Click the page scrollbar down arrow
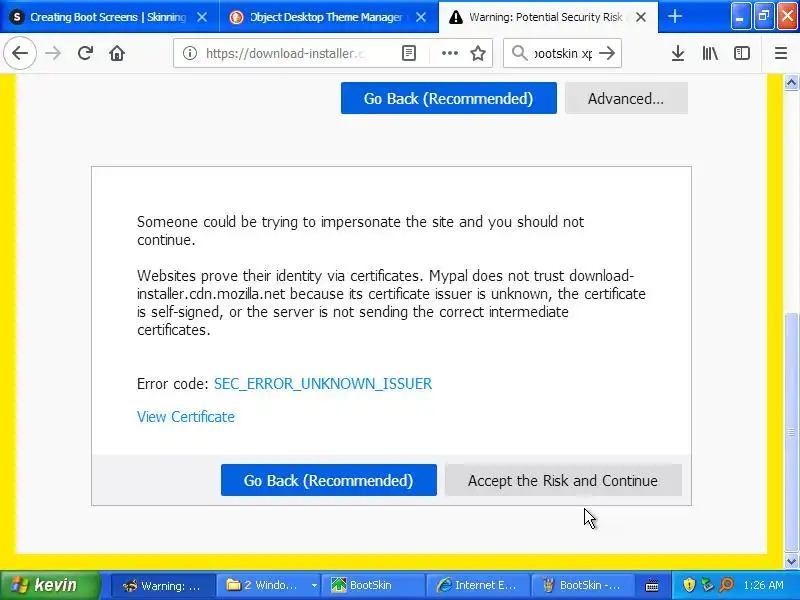Screen dimensions: 800x600 [791, 562]
